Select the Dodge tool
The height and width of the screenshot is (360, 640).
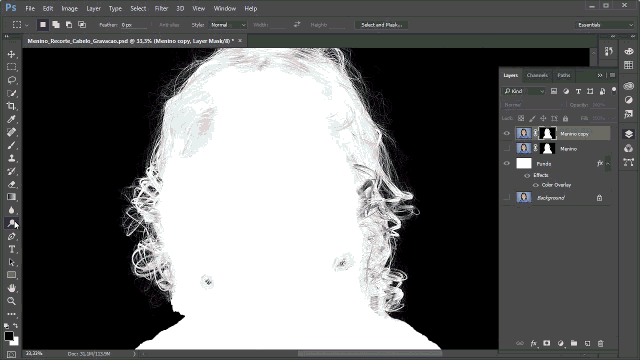point(11,223)
